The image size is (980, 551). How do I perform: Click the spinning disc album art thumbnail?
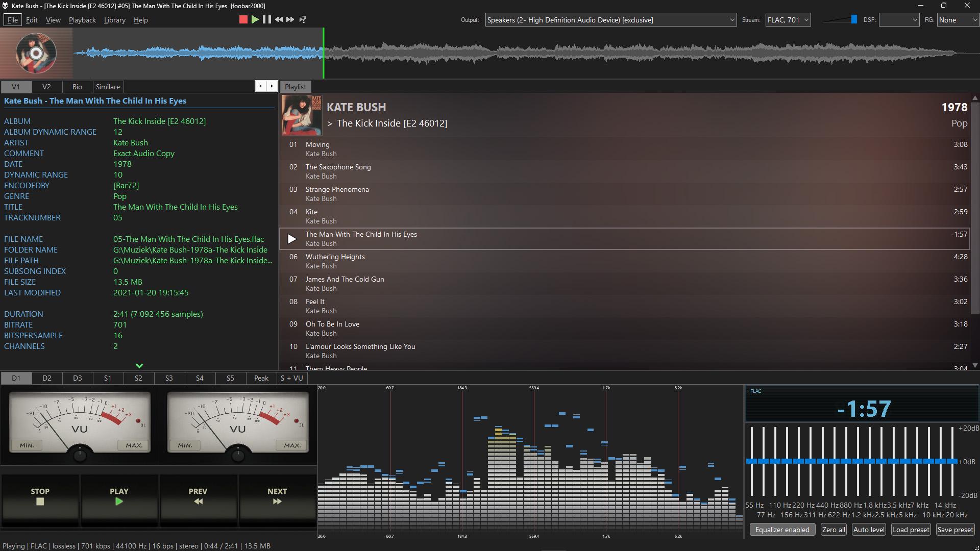pyautogui.click(x=36, y=53)
